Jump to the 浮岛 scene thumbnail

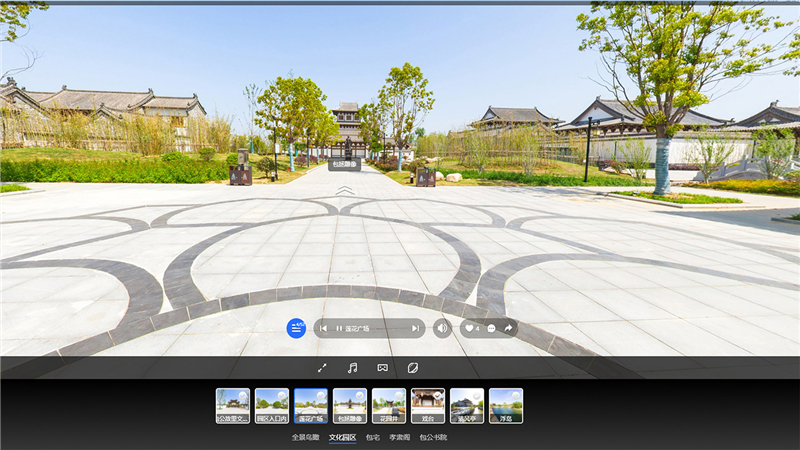(506, 405)
